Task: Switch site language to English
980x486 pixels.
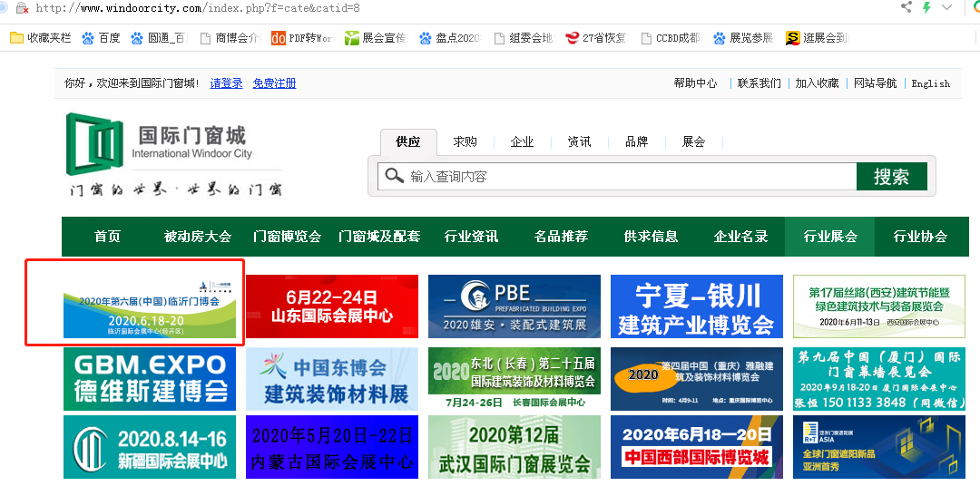Action: click(x=930, y=83)
